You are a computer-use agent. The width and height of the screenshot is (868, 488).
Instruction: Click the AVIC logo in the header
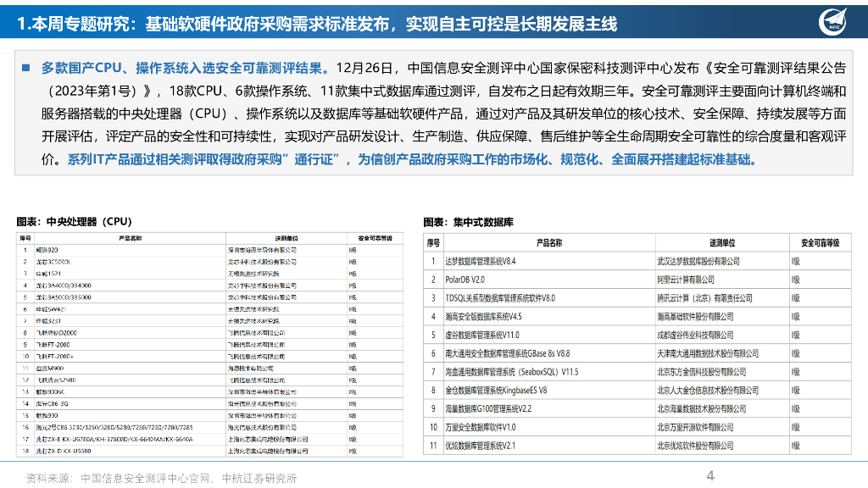pos(832,22)
